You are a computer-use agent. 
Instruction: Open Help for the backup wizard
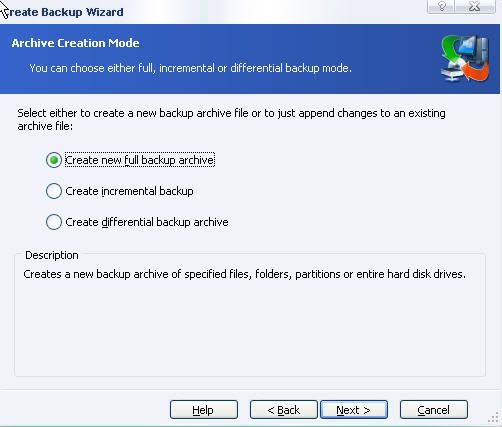(x=204, y=410)
